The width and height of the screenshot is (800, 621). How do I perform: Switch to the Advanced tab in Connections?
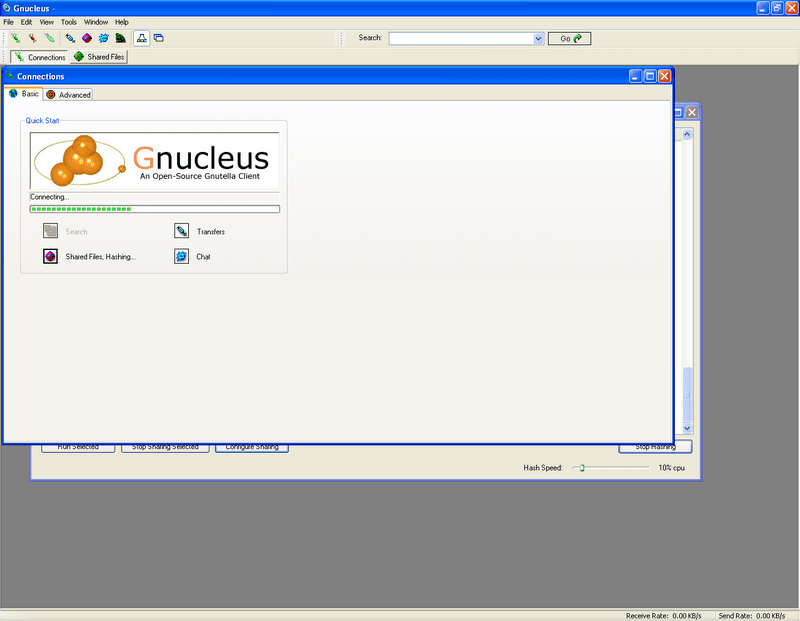(x=68, y=95)
